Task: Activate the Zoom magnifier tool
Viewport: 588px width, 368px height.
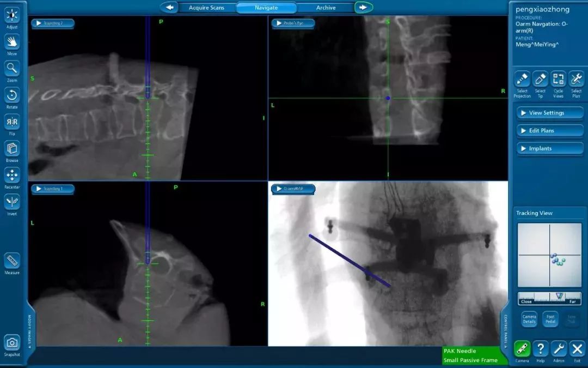Action: coord(12,69)
